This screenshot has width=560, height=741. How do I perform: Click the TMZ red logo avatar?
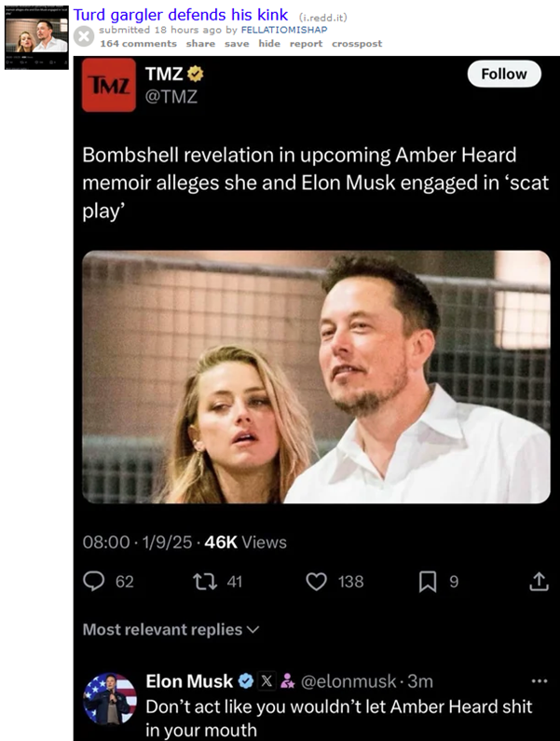(109, 85)
